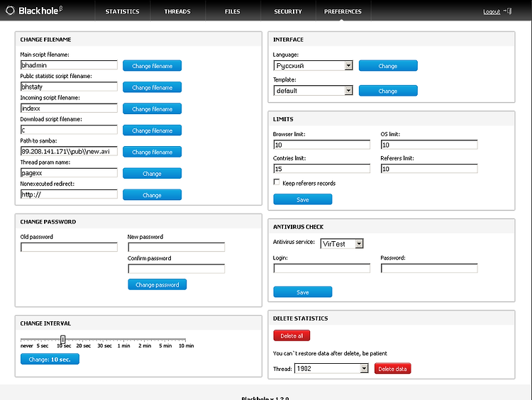Viewport: 532px width, 400px height.
Task: Click the logout door icon
Action: coord(508,11)
